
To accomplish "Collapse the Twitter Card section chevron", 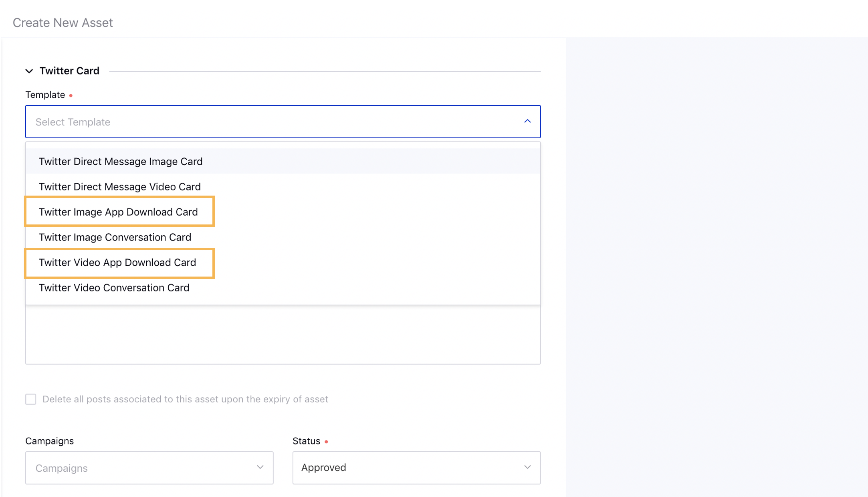I will click(x=29, y=71).
